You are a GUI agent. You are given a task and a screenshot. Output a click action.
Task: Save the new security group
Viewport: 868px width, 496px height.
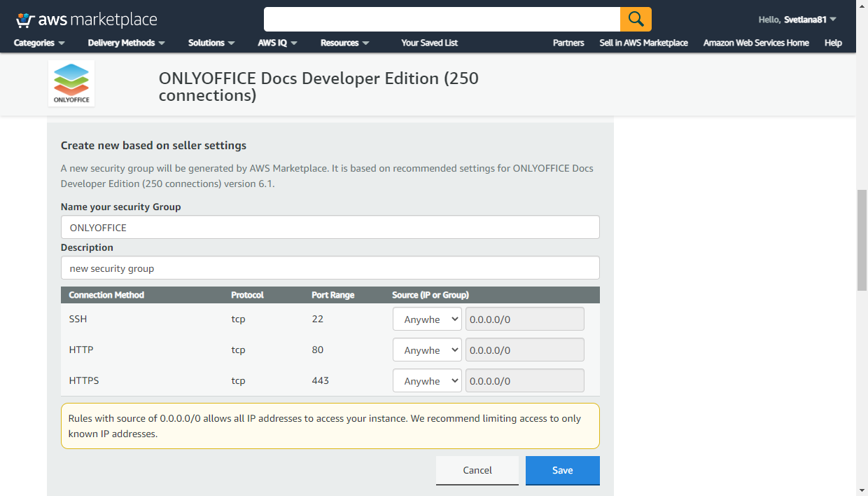point(562,470)
